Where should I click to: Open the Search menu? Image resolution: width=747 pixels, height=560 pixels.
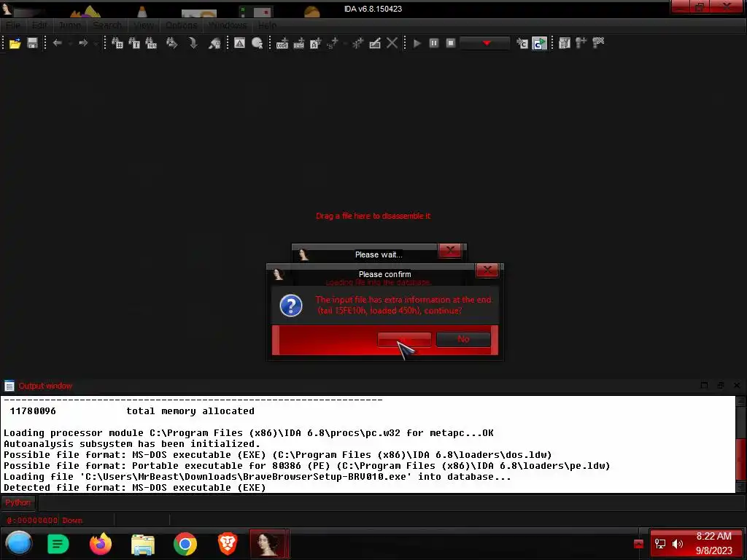(107, 26)
